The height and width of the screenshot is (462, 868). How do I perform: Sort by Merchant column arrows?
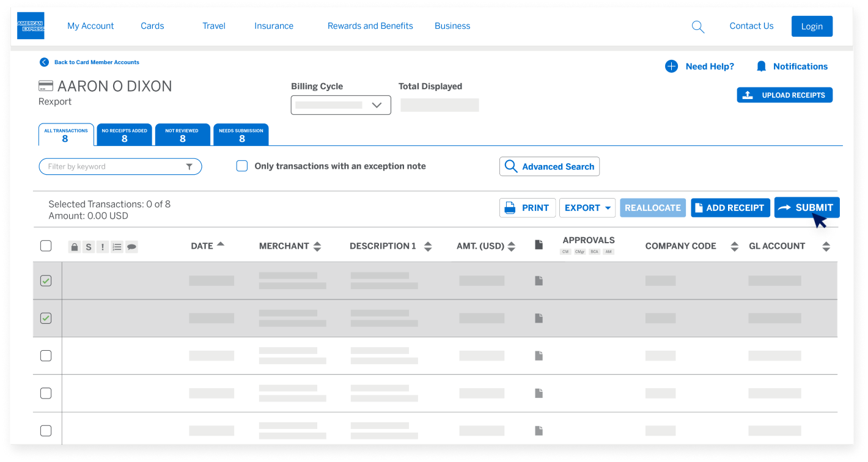317,246
